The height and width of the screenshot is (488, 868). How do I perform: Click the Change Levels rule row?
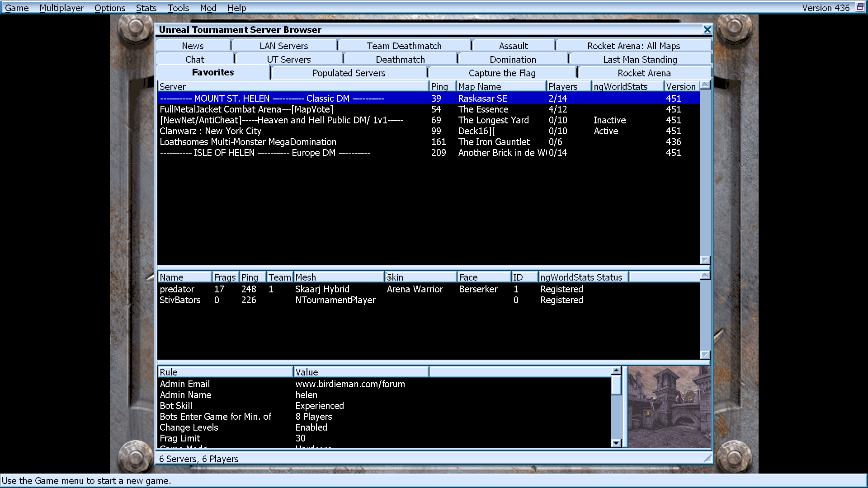tap(384, 427)
